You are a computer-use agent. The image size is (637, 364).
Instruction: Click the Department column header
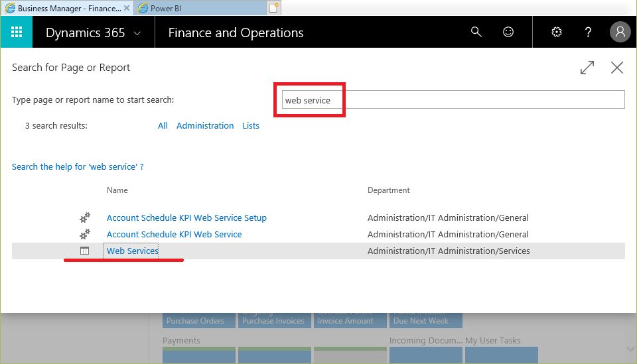pyautogui.click(x=388, y=190)
